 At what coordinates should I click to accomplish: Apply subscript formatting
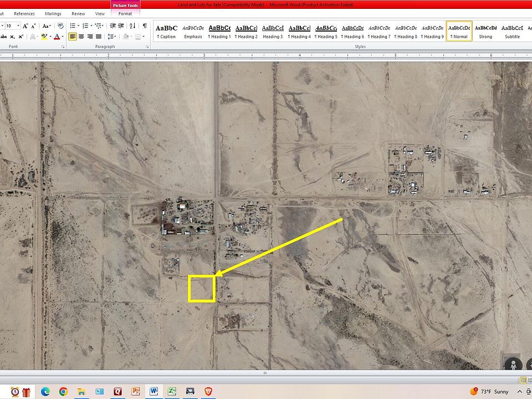[13, 37]
